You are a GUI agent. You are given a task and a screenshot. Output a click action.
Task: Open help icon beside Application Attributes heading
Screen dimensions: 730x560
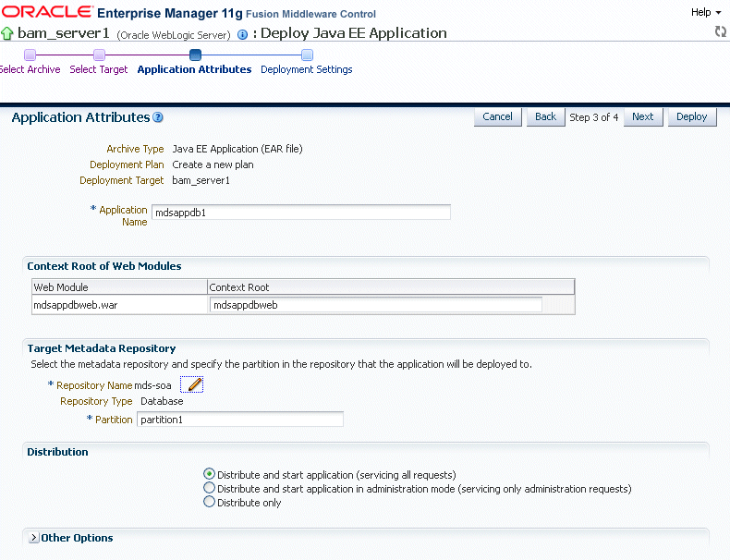tap(158, 117)
